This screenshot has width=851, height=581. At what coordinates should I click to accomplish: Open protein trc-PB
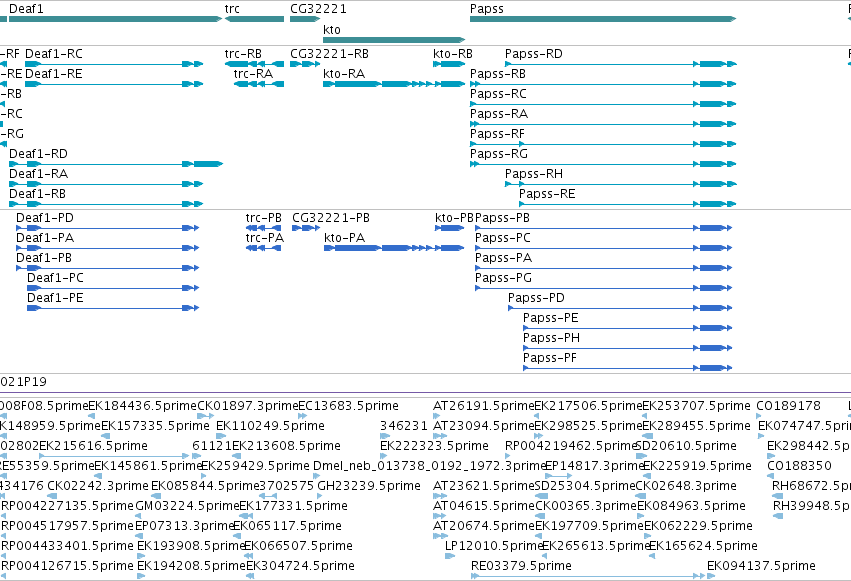coord(263,218)
